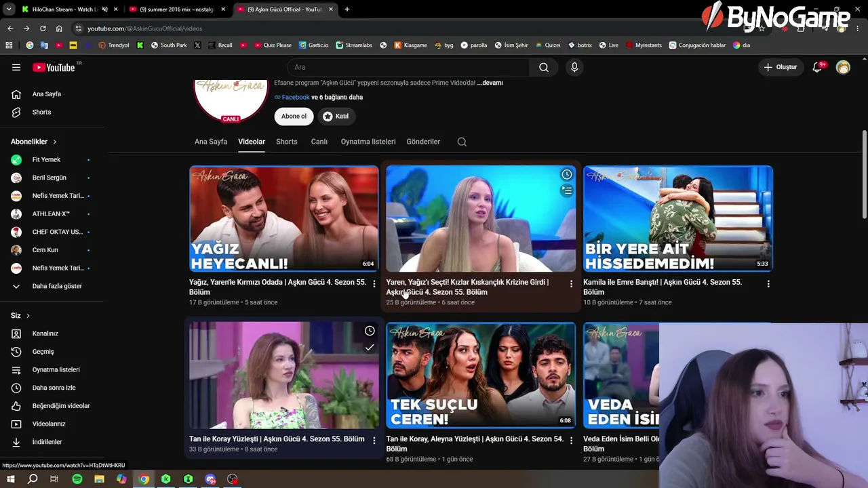
Task: Click the Katıl membership button
Action: (x=336, y=117)
